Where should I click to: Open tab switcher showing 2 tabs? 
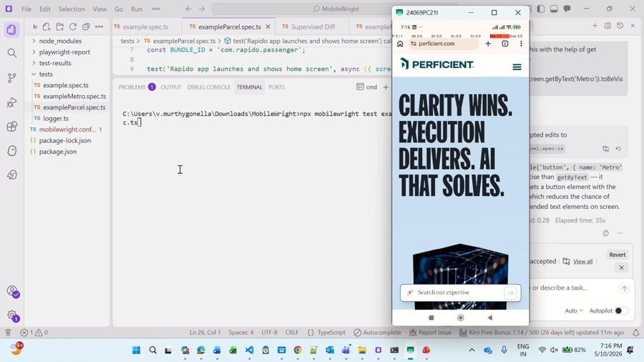pyautogui.click(x=504, y=44)
